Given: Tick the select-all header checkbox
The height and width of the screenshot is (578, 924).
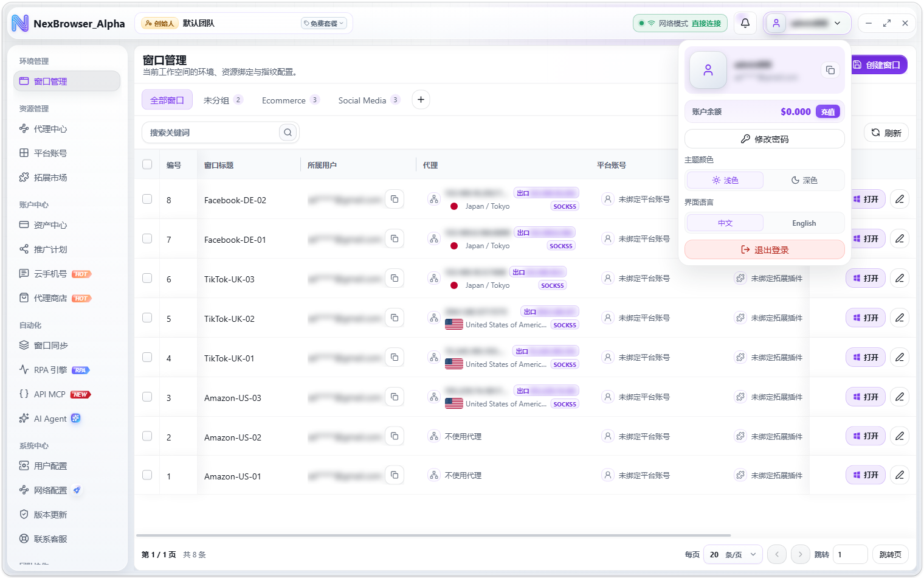Looking at the screenshot, I should pos(147,164).
